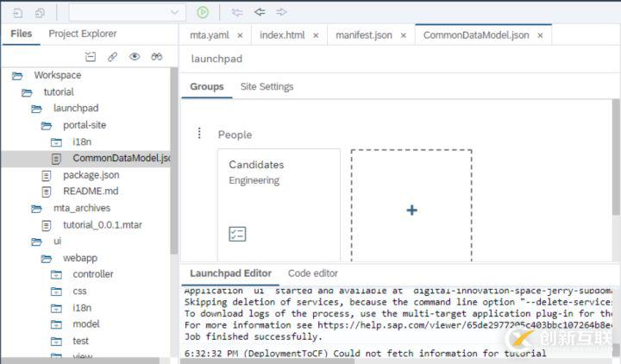Click the green Run button in toolbar
The image size is (621, 364).
pos(203,12)
